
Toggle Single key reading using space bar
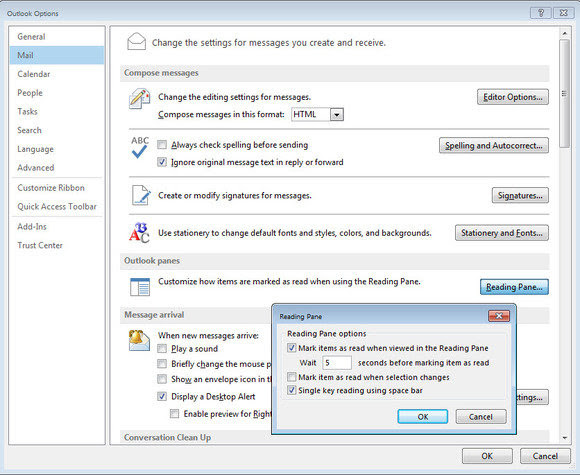(x=291, y=390)
